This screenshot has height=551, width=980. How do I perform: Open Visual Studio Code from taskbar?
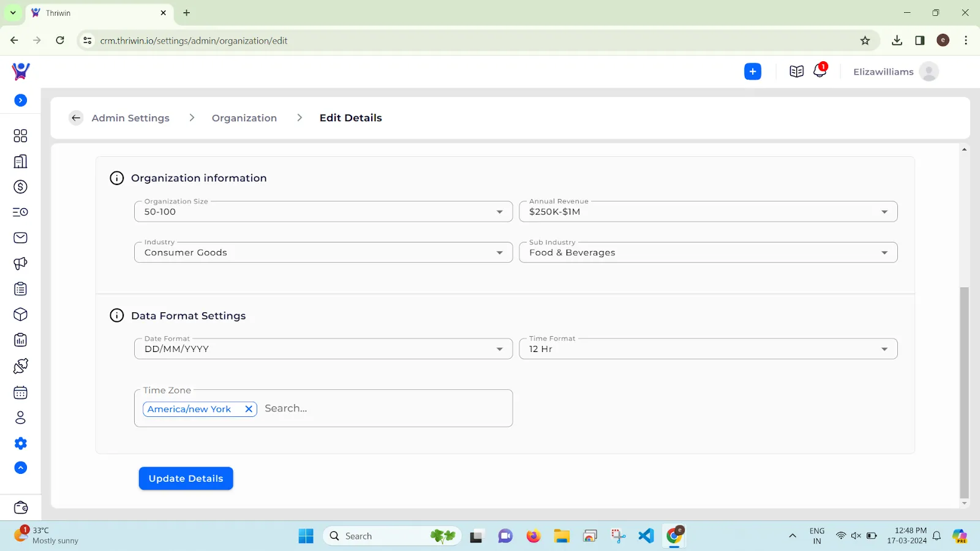(646, 536)
